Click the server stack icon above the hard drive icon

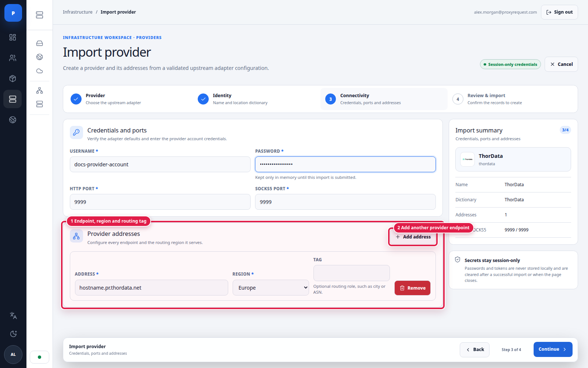coord(40,15)
